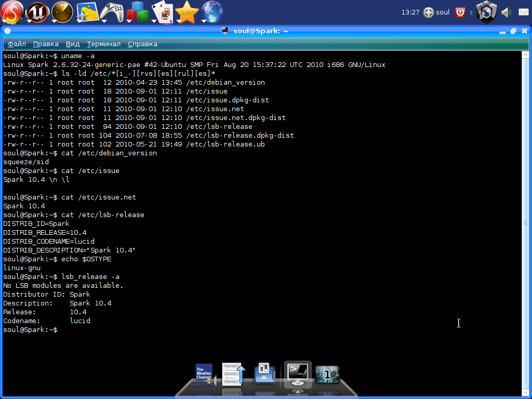Click the volume speaker icon
This screenshot has height=399, width=532.
click(x=506, y=12)
